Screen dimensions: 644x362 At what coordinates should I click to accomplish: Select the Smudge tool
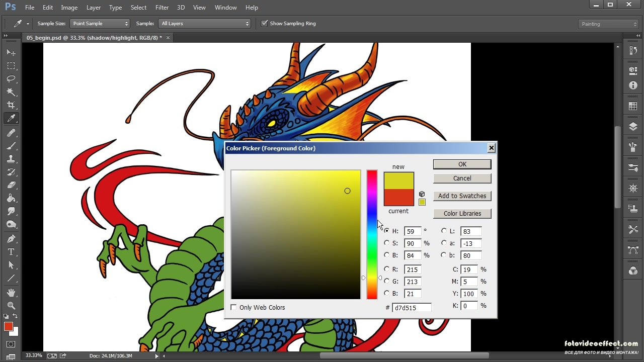[x=11, y=211]
